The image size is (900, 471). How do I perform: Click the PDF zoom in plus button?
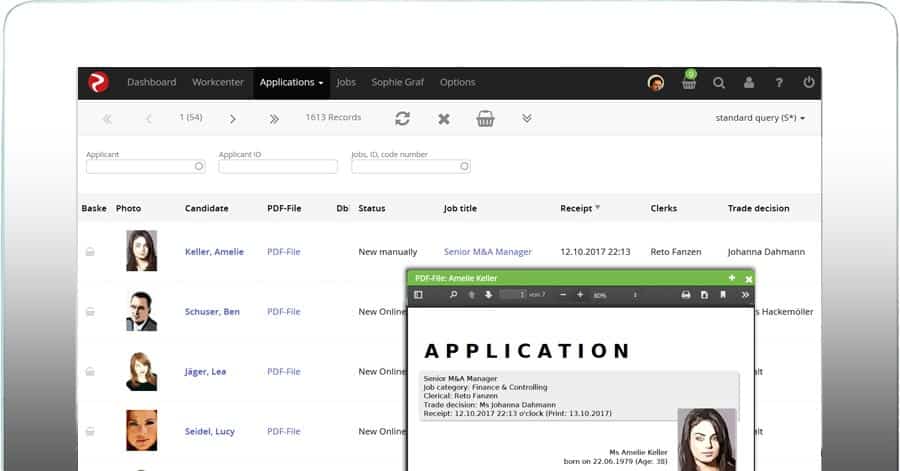point(580,295)
